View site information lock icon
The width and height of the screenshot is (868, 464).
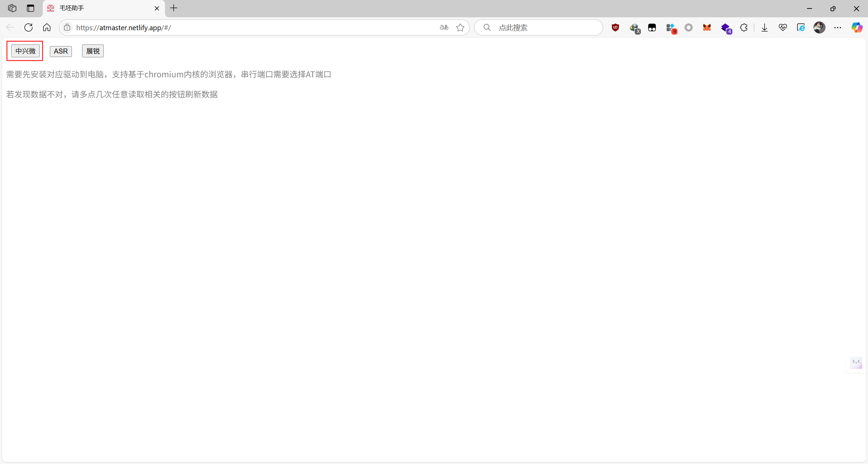pyautogui.click(x=67, y=27)
